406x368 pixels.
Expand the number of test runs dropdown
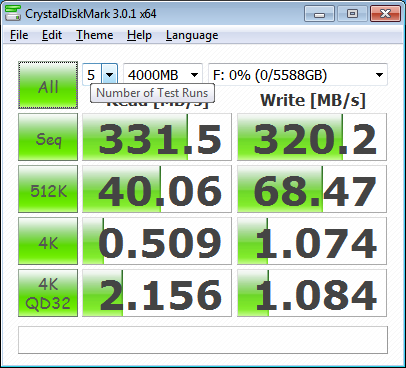tap(110, 75)
